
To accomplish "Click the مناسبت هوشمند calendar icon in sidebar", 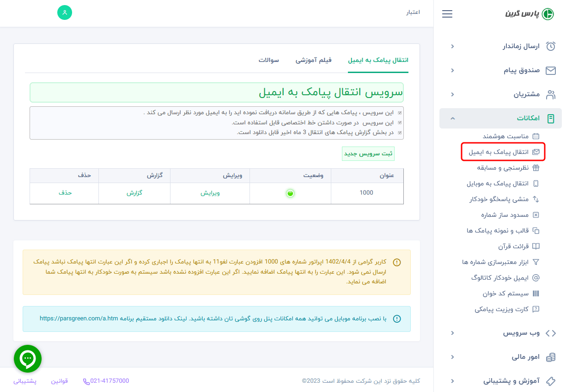I will [536, 136].
